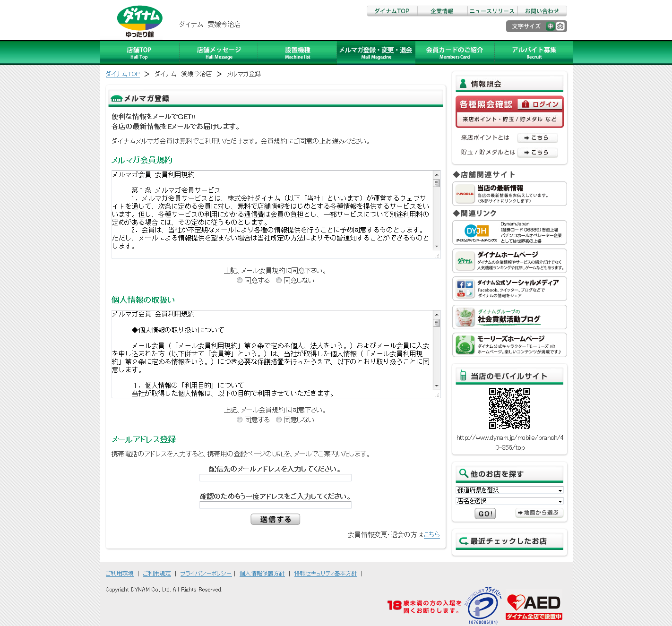Open 情報セキュリティ基本方針 footer link

point(326,574)
